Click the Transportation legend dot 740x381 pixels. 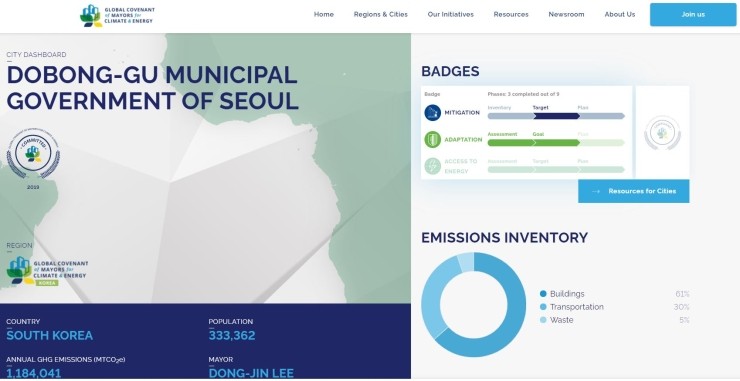[x=543, y=307]
